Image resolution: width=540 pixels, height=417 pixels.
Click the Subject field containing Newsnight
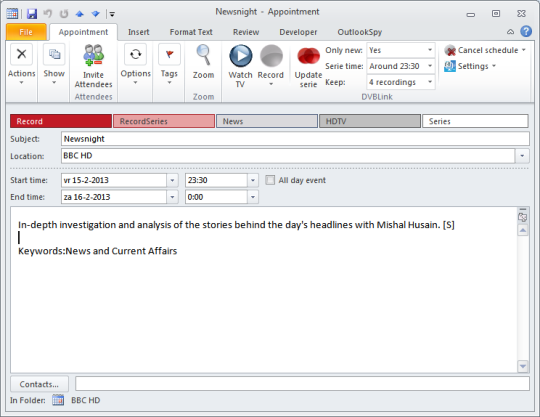295,139
